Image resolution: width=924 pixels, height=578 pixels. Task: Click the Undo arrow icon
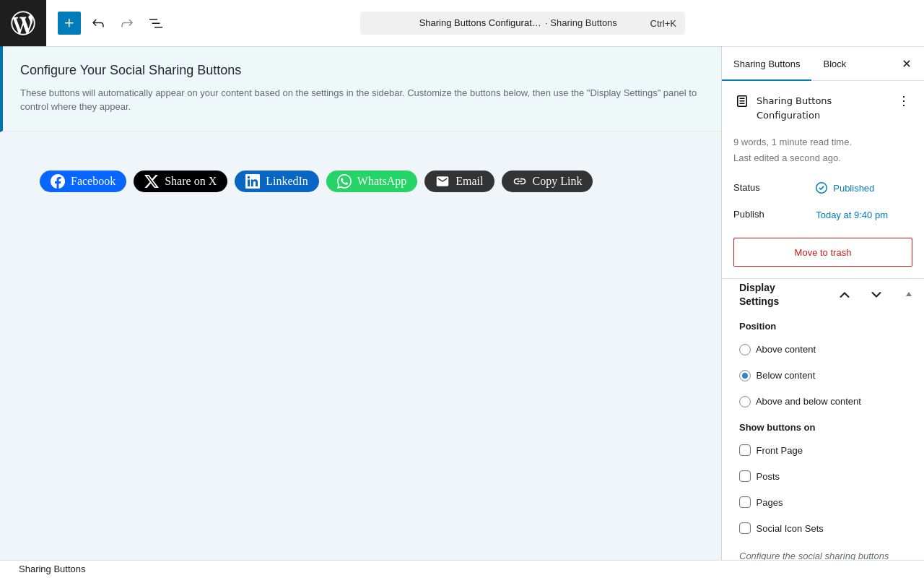point(98,23)
